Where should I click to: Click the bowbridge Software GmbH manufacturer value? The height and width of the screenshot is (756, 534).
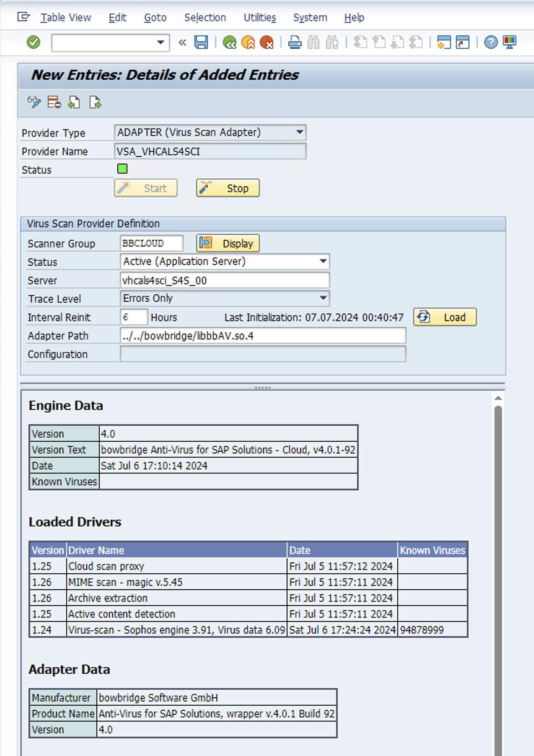coord(158,698)
